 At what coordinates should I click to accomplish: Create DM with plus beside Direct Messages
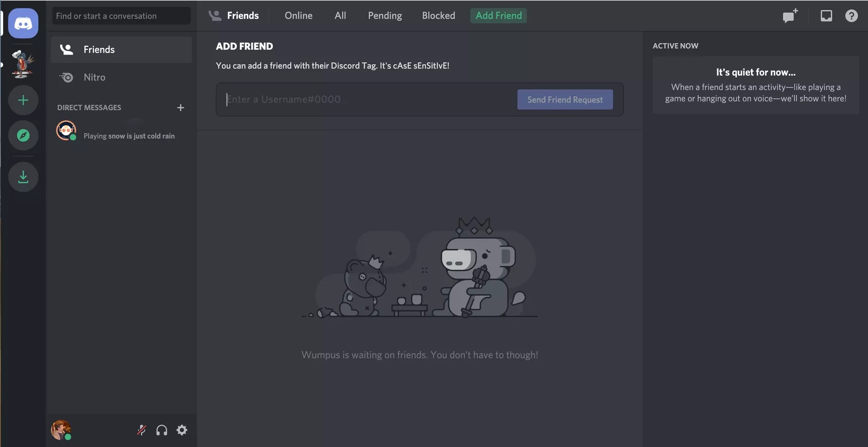[180, 107]
